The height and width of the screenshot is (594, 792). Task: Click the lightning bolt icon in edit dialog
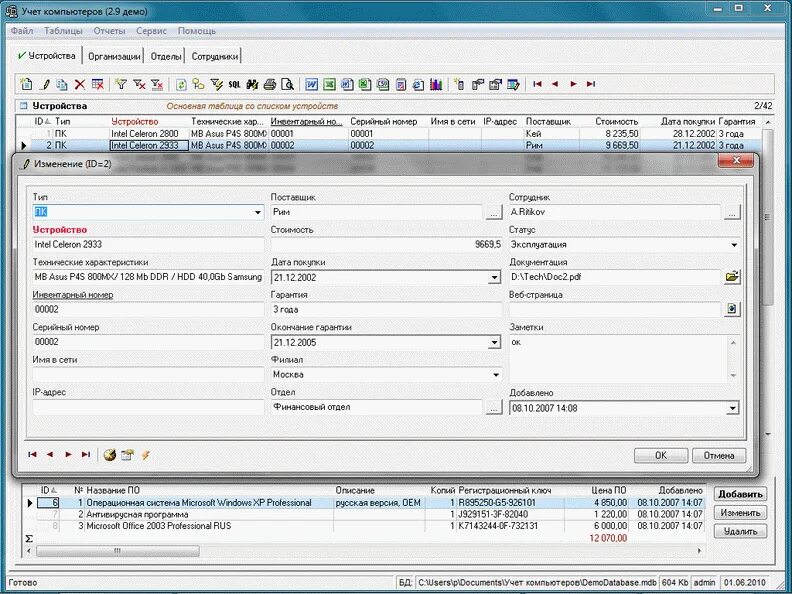[145, 455]
